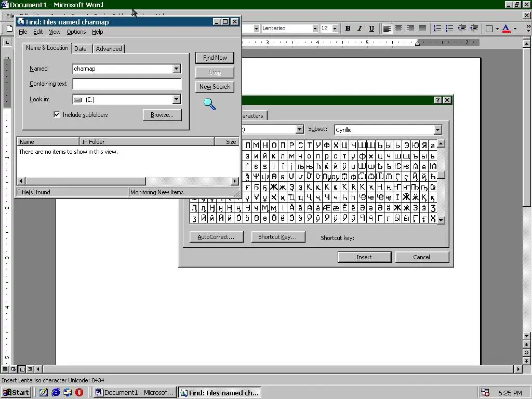Click the Browse... button
Viewport: 532px width, 399px height.
[162, 115]
